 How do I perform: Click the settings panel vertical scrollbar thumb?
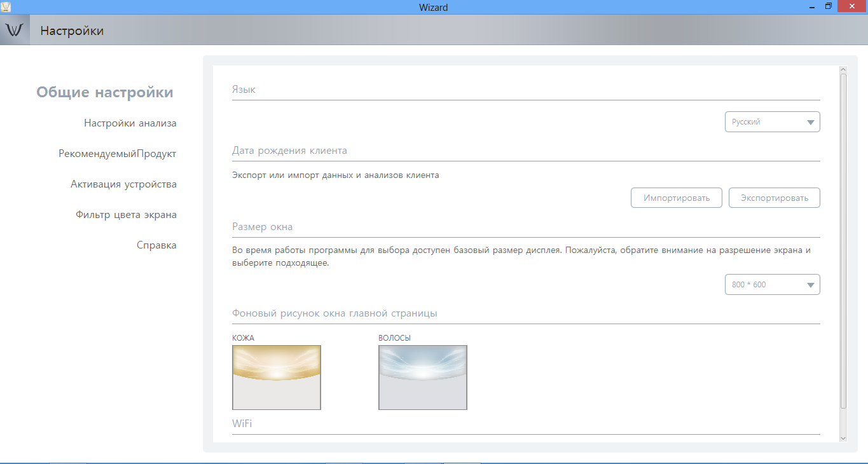click(843, 242)
